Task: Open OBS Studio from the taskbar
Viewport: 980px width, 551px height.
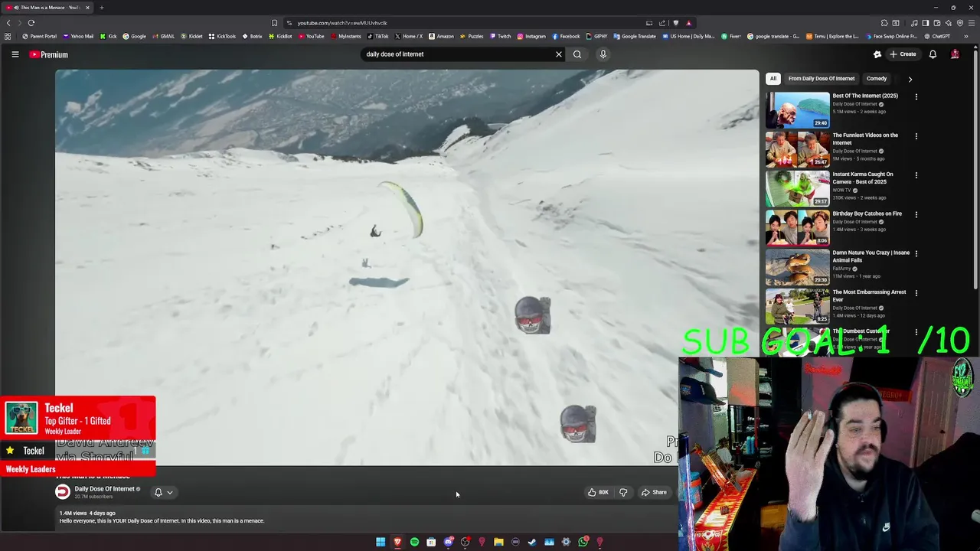Action: click(x=465, y=542)
